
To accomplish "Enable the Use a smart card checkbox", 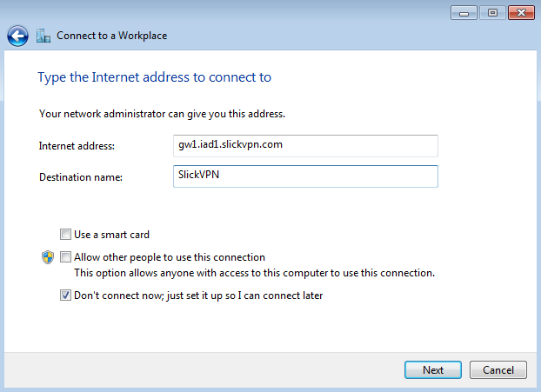I will (65, 235).
